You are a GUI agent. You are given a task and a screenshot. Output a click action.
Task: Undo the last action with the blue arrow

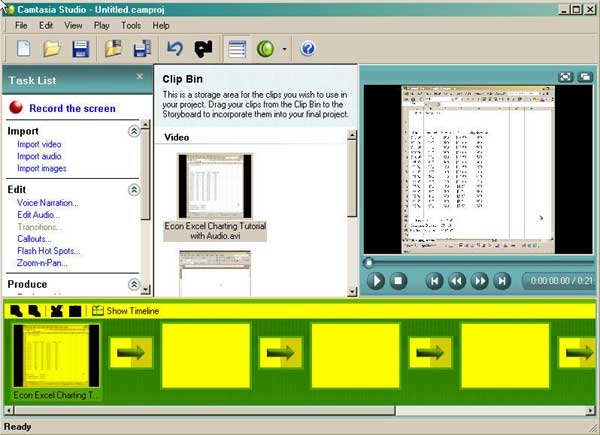coord(175,49)
